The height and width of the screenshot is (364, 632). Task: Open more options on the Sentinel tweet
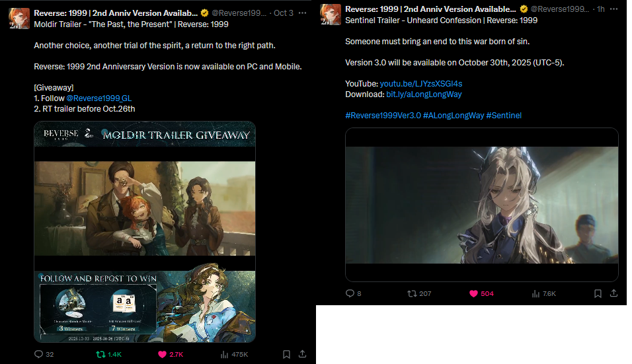[x=613, y=9]
